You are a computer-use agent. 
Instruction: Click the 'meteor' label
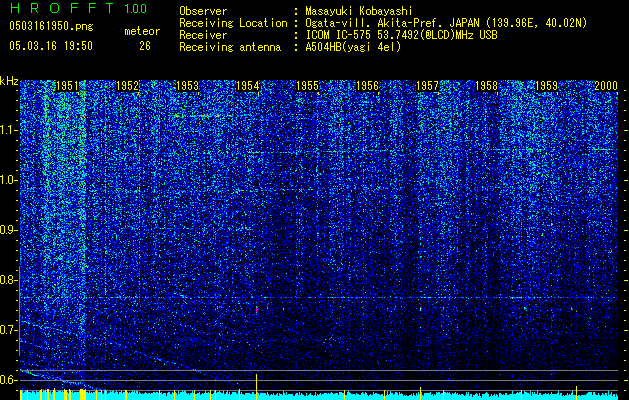(x=142, y=31)
